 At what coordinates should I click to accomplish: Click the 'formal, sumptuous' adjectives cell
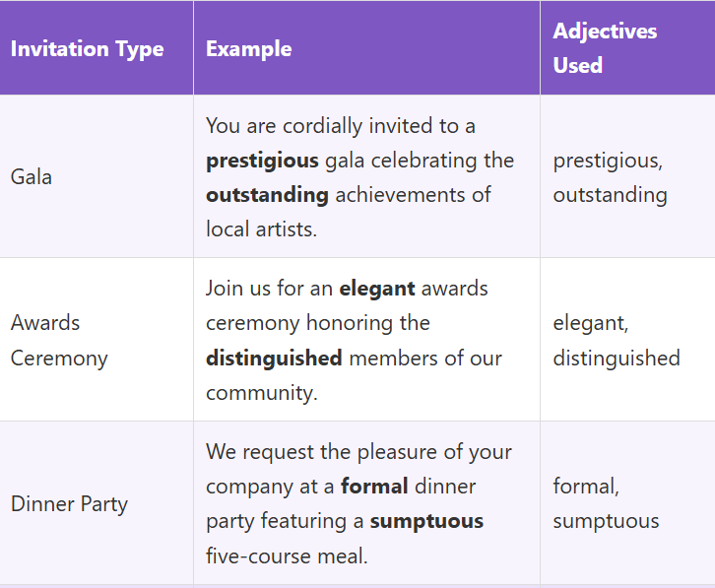click(606, 503)
